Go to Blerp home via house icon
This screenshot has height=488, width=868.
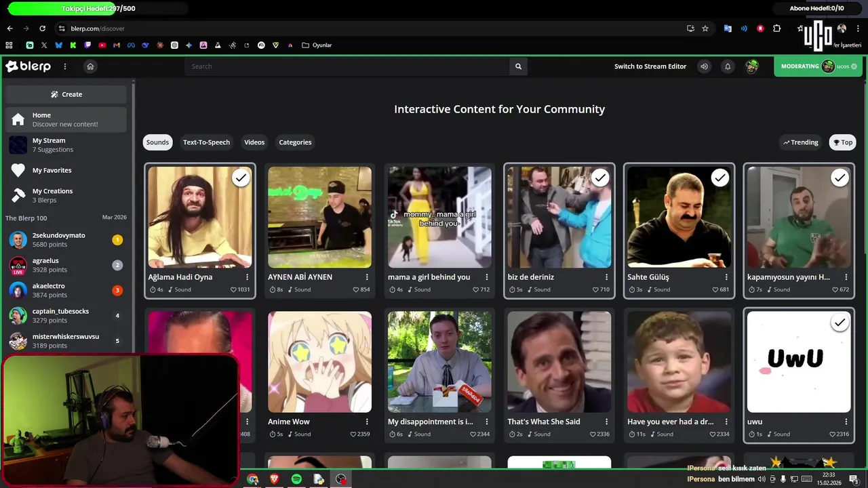point(90,66)
